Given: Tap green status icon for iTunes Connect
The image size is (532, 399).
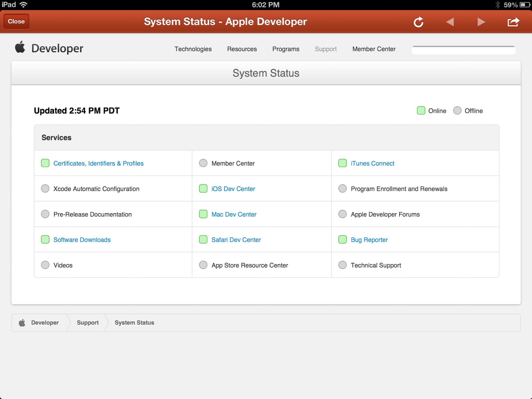Looking at the screenshot, I should click(342, 163).
